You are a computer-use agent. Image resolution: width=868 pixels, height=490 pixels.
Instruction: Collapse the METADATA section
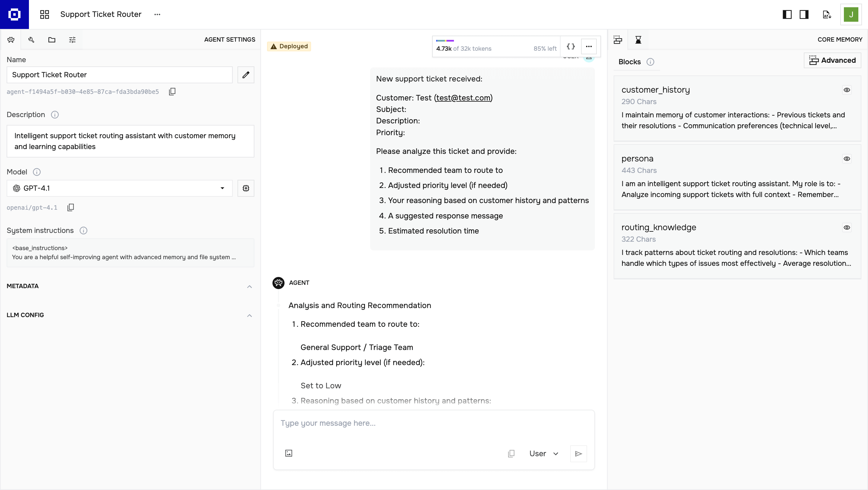pos(249,286)
